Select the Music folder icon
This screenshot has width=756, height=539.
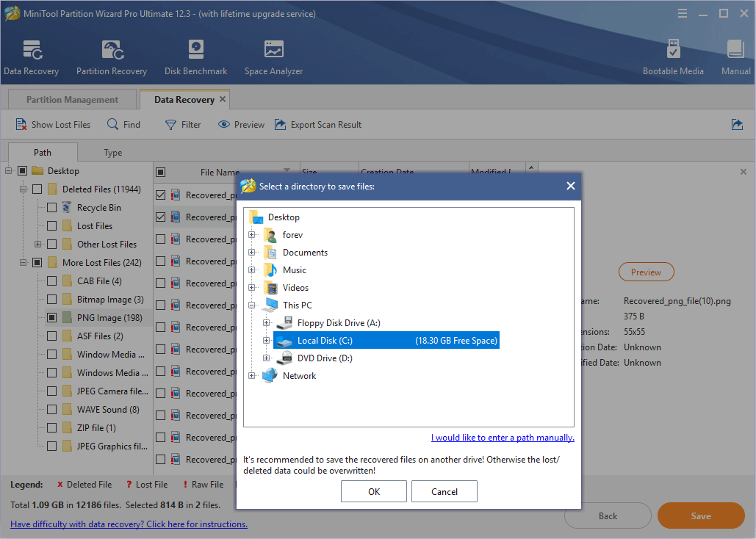(271, 270)
